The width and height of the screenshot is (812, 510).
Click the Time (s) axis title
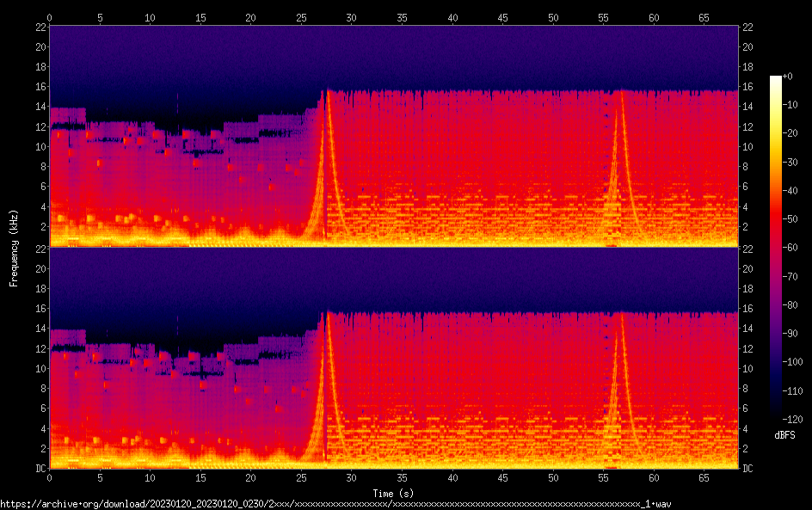(393, 493)
